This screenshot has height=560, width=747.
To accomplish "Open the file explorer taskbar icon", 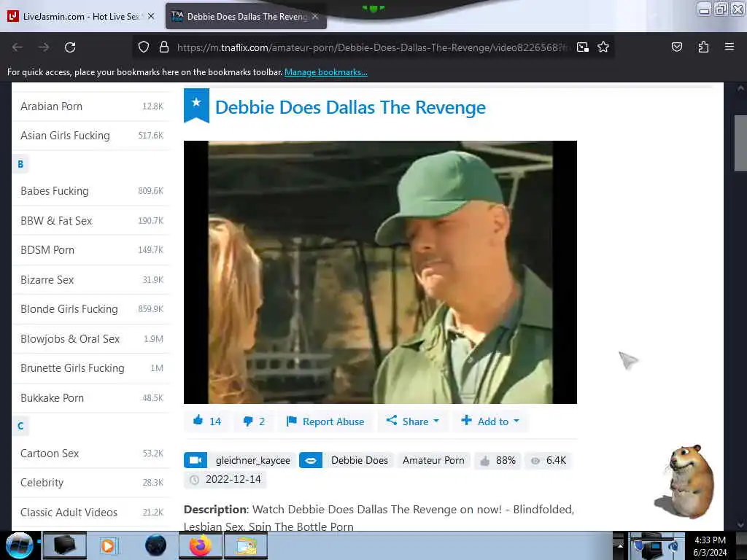I will coord(246,545).
